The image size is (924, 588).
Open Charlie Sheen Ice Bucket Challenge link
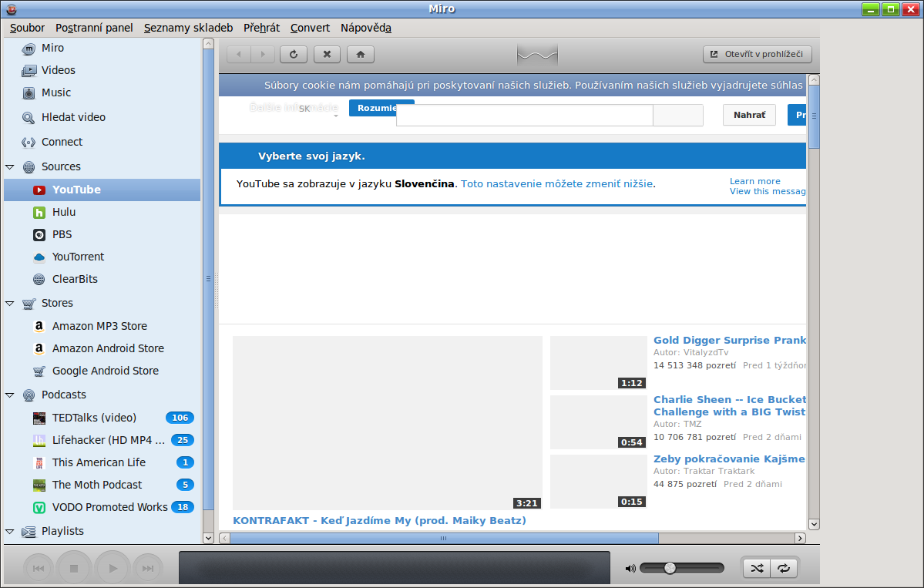(x=730, y=406)
